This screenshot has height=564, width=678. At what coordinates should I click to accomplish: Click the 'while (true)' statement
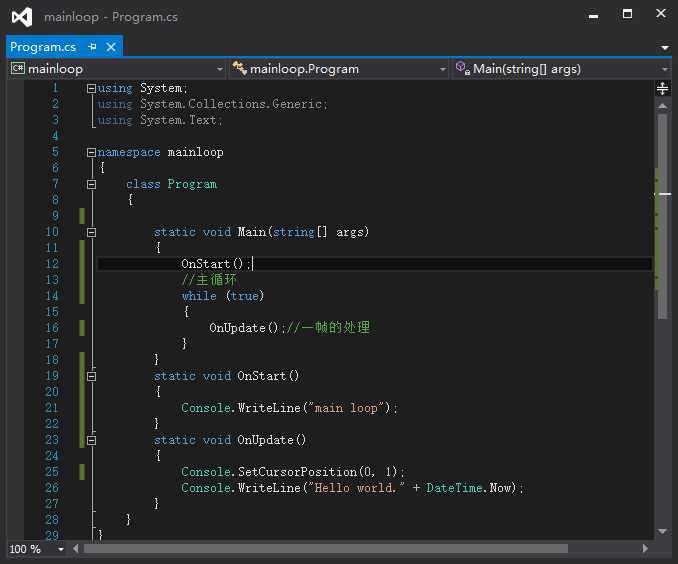223,296
